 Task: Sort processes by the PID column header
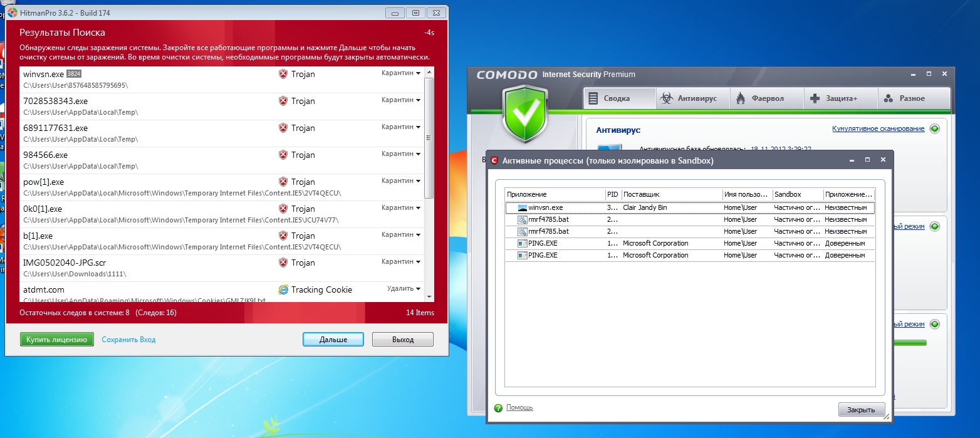pyautogui.click(x=613, y=194)
